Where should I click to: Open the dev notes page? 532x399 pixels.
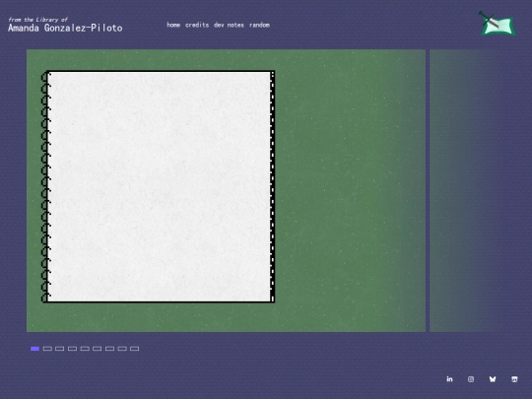[x=229, y=25]
